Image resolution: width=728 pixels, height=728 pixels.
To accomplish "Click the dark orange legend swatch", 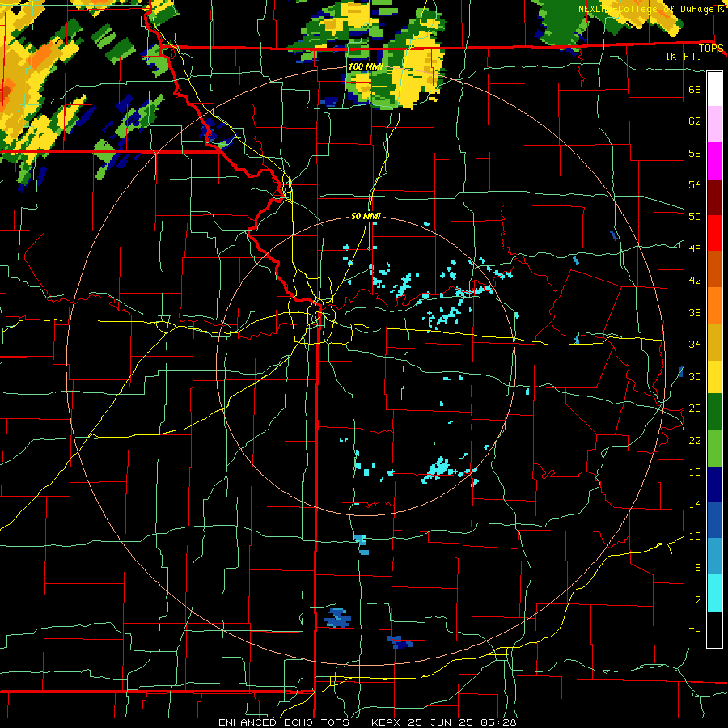I will pyautogui.click(x=714, y=269).
